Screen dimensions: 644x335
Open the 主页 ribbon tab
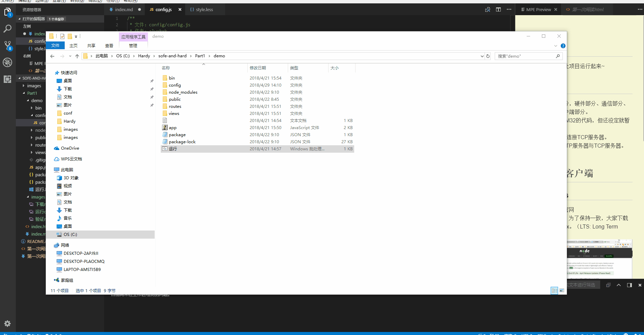click(x=73, y=45)
